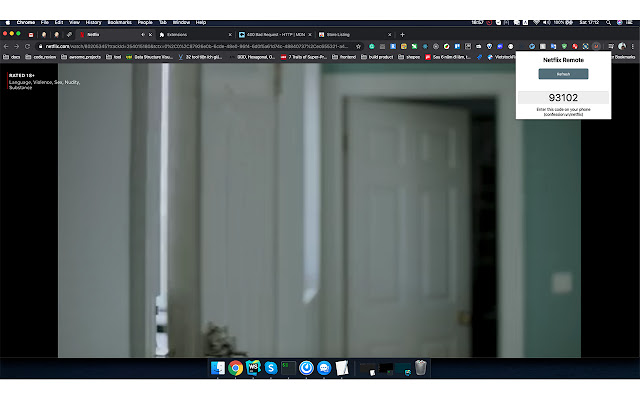Click the Trello blue extension icon
The height and width of the screenshot is (400, 640).
[457, 47]
